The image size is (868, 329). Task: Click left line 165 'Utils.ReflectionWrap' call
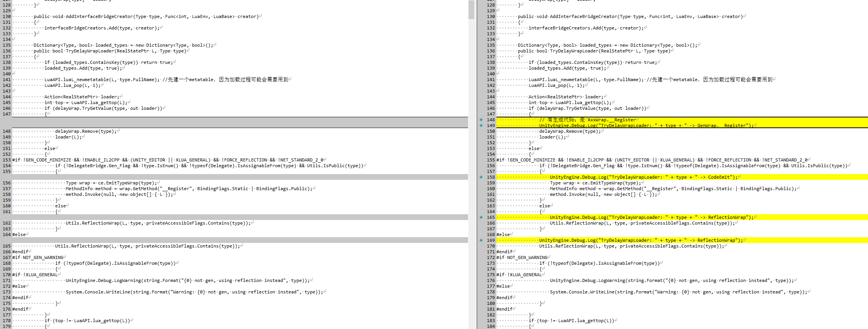point(147,246)
